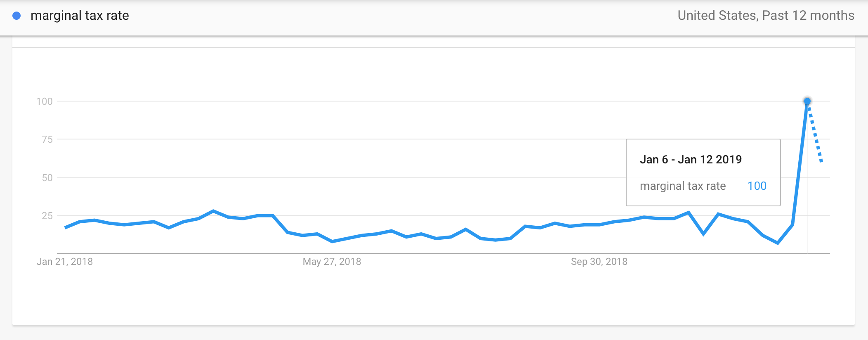Click the Jan 21, 2018 x-axis date label
868x340 pixels.
pos(65,262)
